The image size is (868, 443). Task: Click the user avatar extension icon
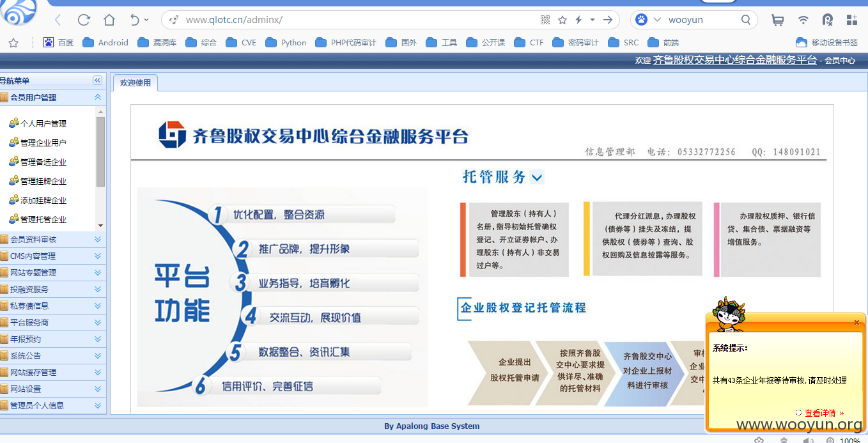point(828,20)
